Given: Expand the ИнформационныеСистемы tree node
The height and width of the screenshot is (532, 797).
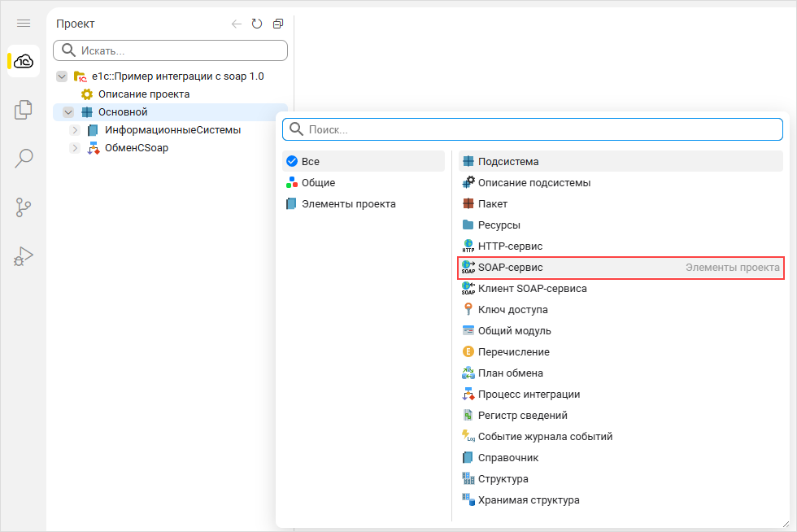Looking at the screenshot, I should point(75,130).
